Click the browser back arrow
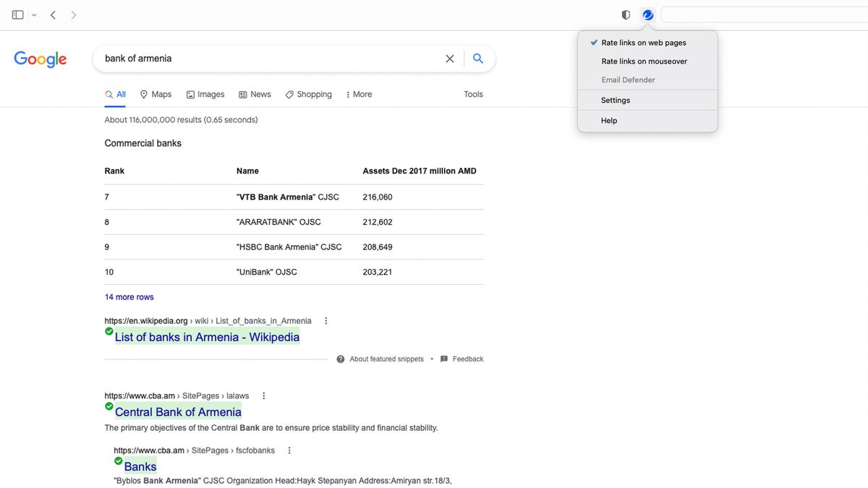Image resolution: width=868 pixels, height=488 pixels. [x=53, y=14]
